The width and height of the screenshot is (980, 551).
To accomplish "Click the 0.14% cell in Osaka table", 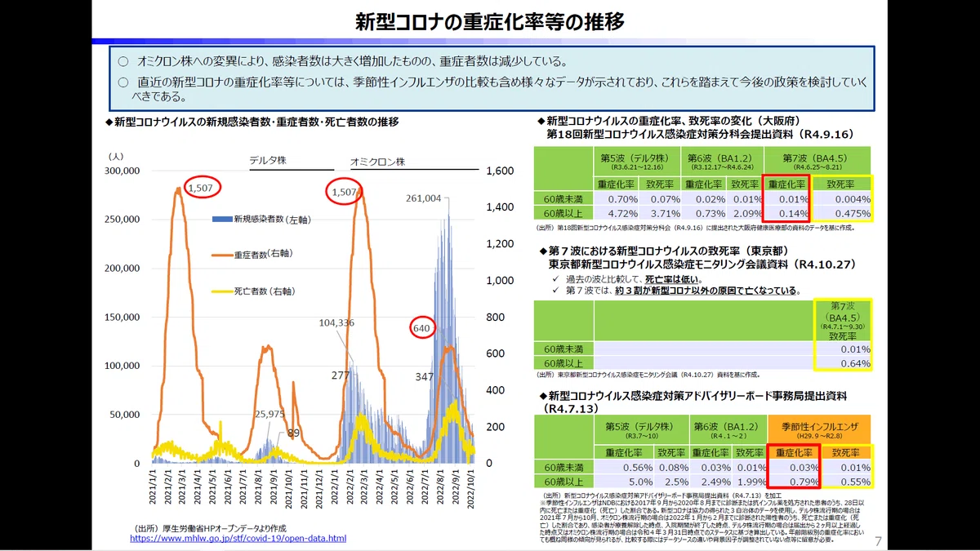I will [x=786, y=213].
